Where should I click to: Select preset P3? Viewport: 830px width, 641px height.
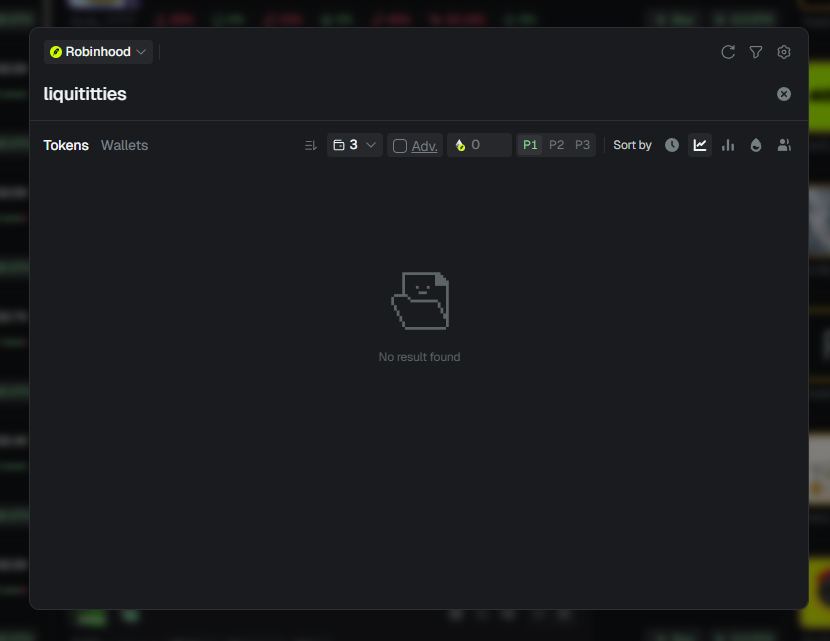(582, 145)
